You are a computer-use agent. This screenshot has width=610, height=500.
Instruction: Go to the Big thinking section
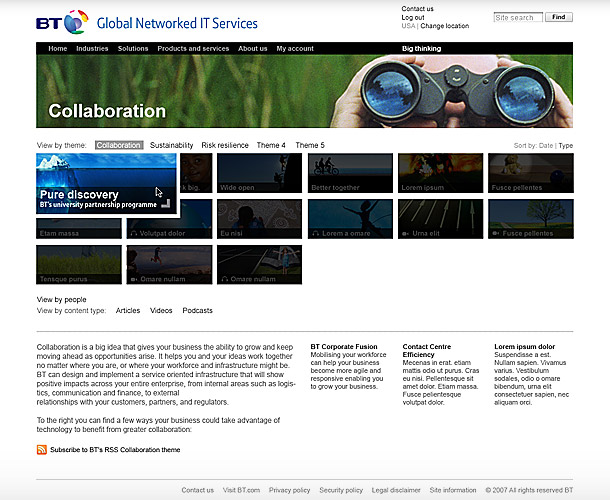click(421, 49)
